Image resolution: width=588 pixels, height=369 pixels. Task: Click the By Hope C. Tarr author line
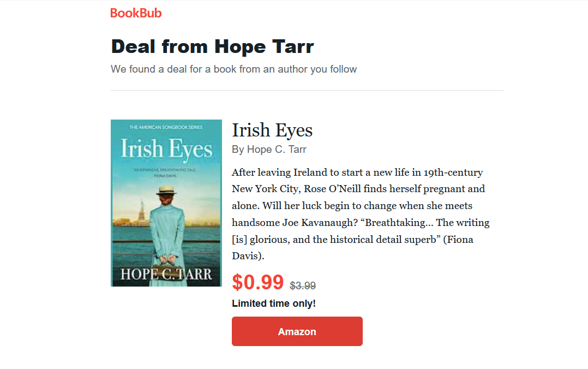point(269,150)
